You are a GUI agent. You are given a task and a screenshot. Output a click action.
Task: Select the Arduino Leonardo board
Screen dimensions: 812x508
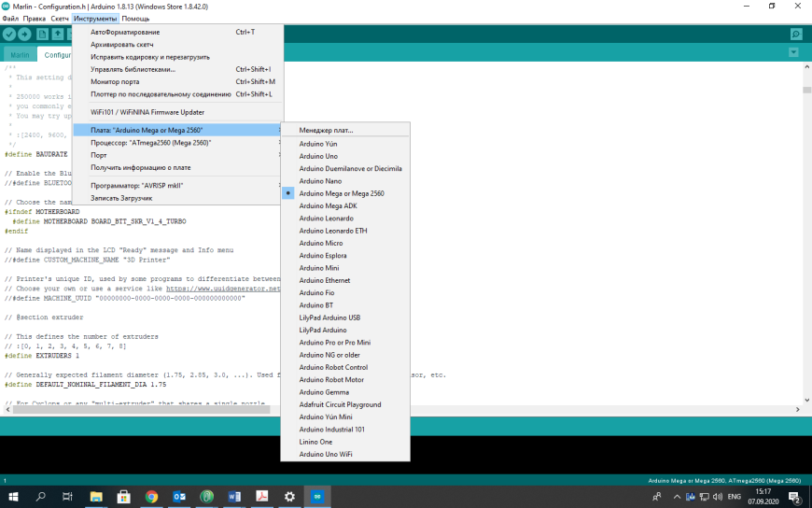[x=345, y=219]
